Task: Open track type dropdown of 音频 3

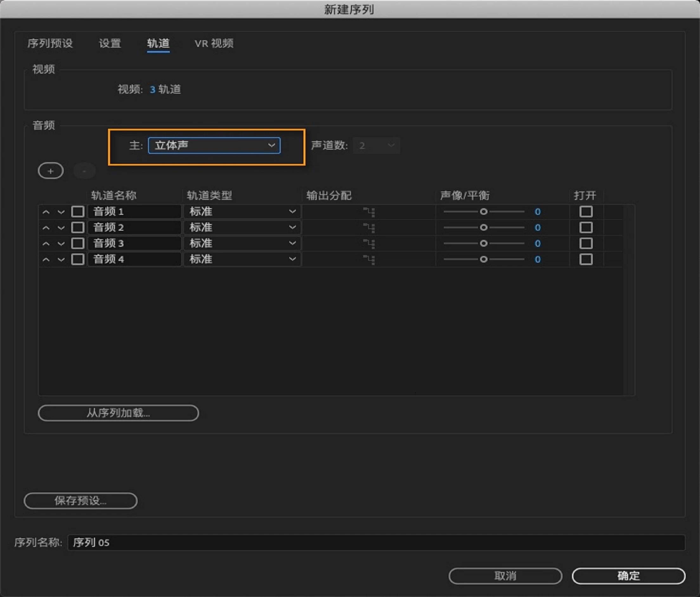Action: (x=242, y=243)
